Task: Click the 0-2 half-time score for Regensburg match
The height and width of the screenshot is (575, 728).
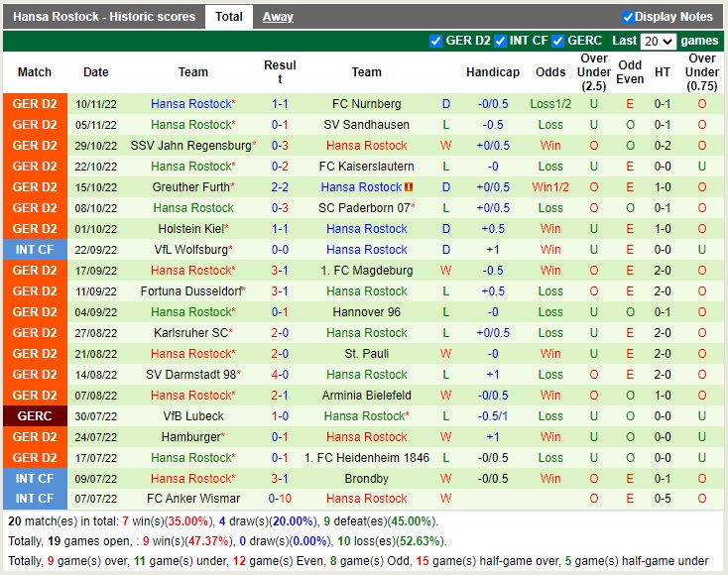Action: [663, 146]
